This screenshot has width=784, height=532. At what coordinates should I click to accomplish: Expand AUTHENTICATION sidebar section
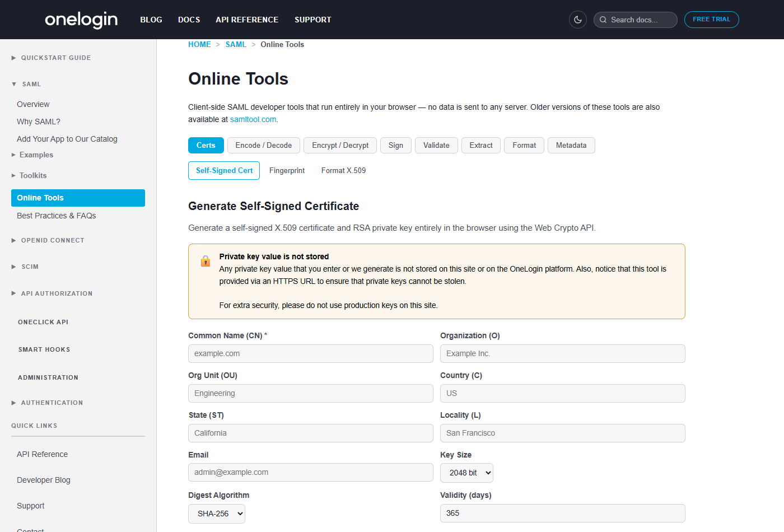point(47,403)
